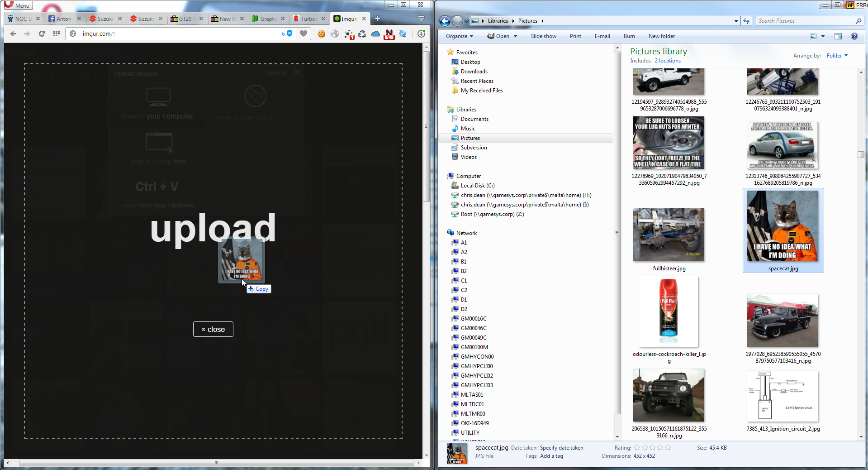Click Add a tag in details pane
The image size is (868, 470).
click(x=551, y=456)
